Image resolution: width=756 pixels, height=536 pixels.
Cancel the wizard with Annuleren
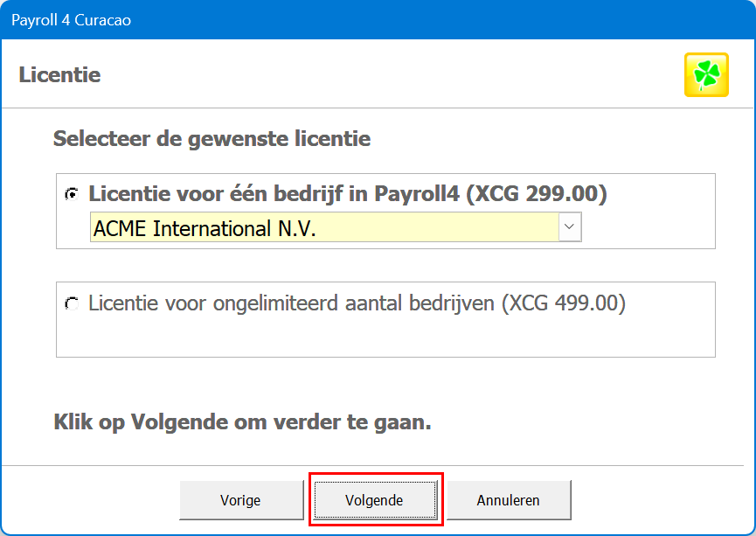pyautogui.click(x=509, y=501)
